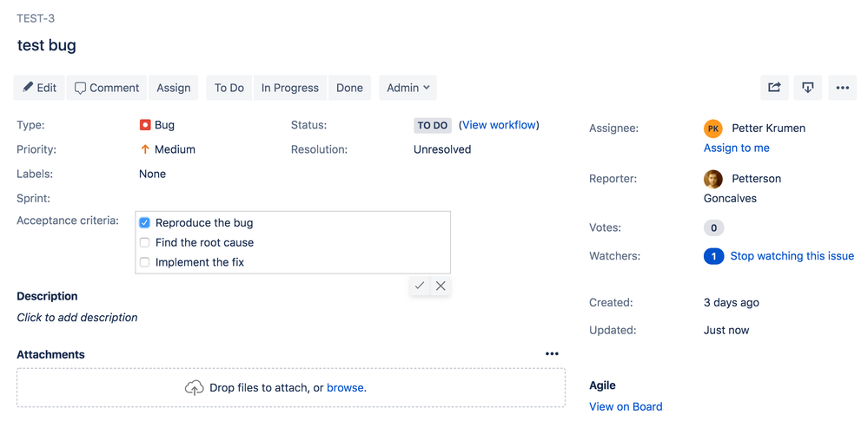Click the Labels value None
This screenshot has width=868, height=428.
point(152,174)
